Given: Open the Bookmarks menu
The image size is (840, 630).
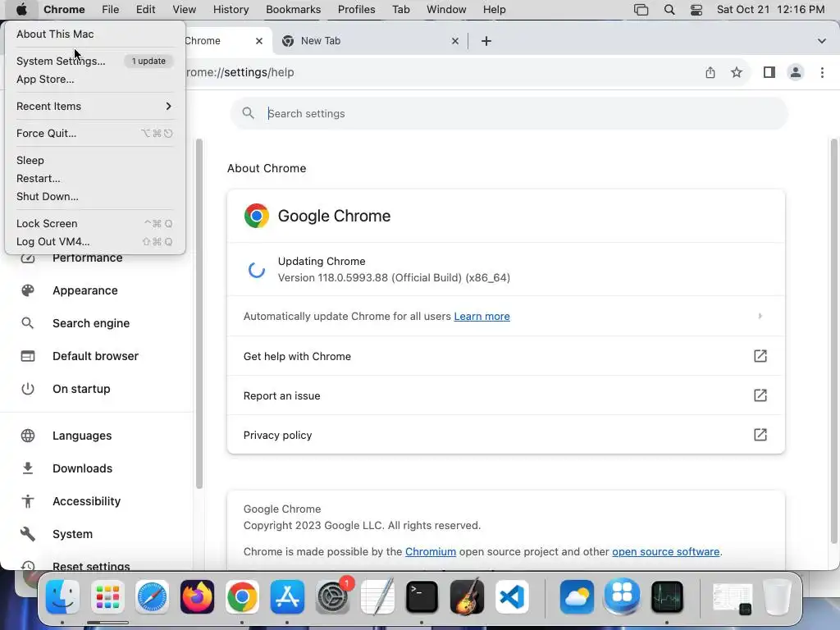Looking at the screenshot, I should click(x=293, y=9).
